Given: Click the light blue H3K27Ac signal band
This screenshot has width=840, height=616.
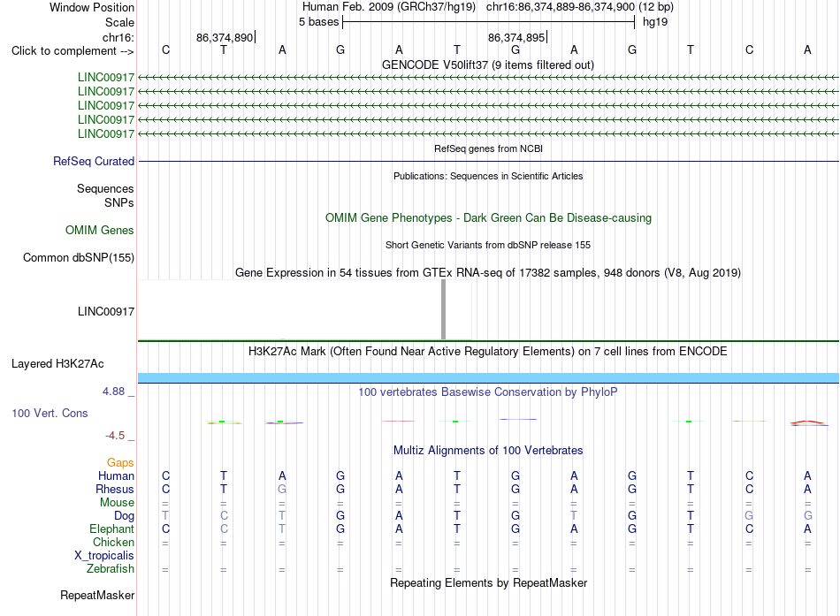Looking at the screenshot, I should (x=489, y=377).
